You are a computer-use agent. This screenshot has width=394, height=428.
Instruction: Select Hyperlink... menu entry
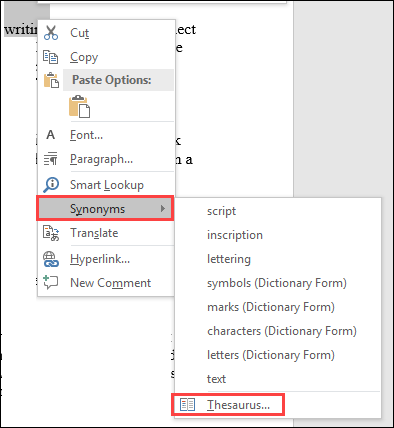tap(106, 259)
